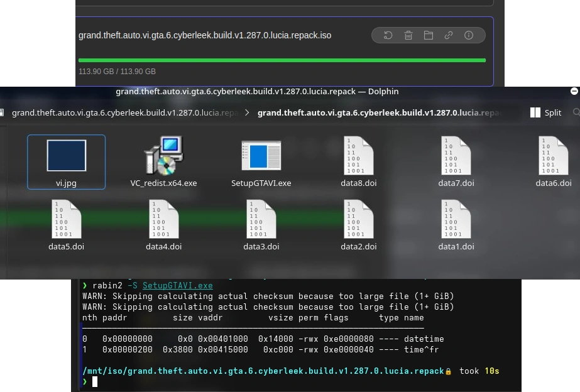Expand the breadcrumb chevron separator in Dolphin
This screenshot has width=580, height=392.
(247, 113)
